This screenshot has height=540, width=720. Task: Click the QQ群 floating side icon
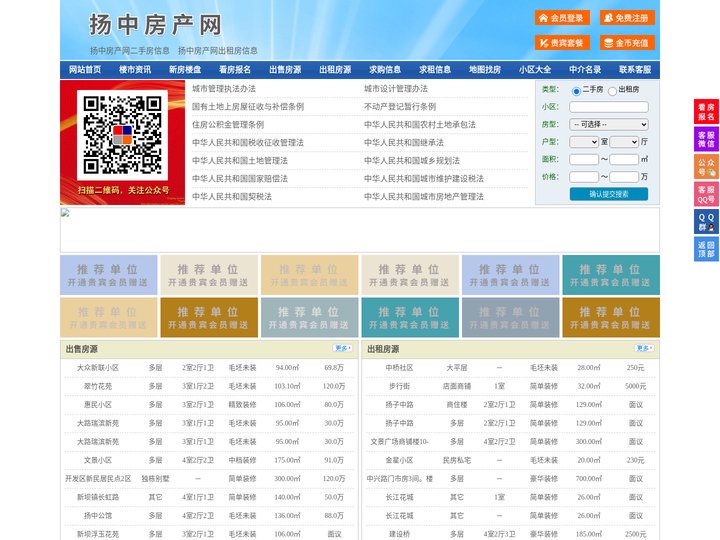coord(706,222)
